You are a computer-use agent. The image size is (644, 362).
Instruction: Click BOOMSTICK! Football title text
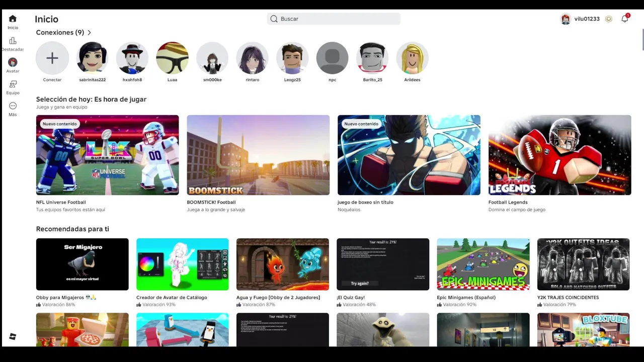click(x=211, y=202)
